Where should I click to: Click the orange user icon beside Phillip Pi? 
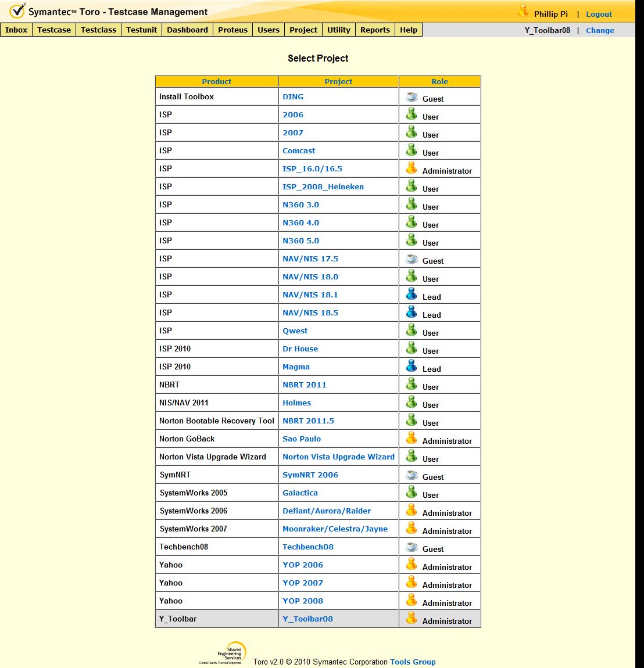[x=523, y=11]
